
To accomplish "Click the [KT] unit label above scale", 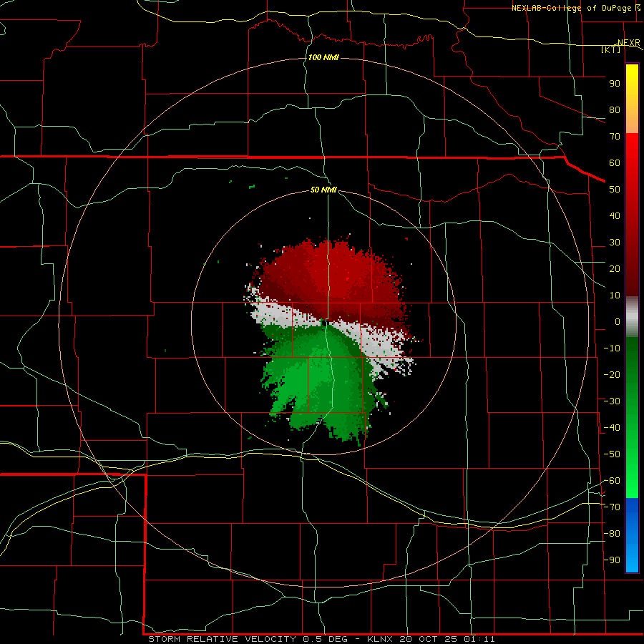I will coord(611,49).
